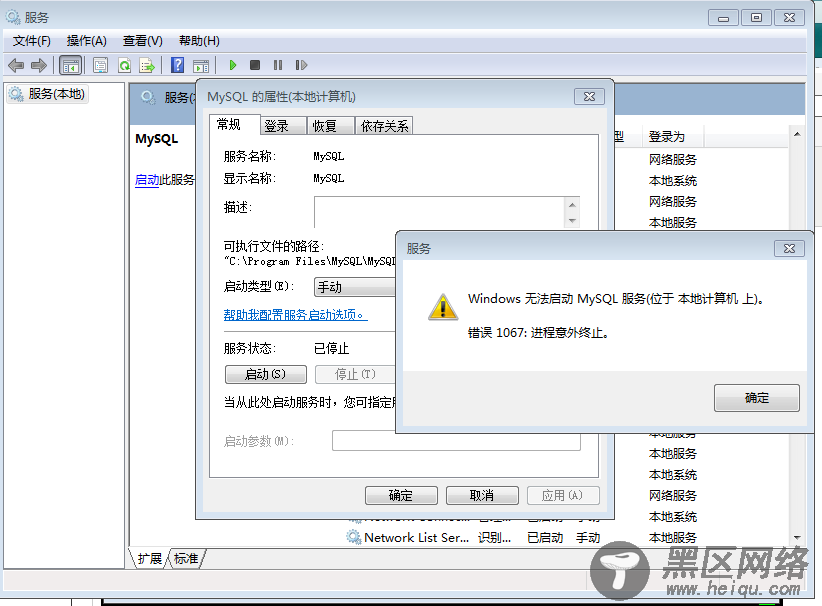Click services list scroll up arrow
Image resolution: width=822 pixels, height=606 pixels.
coord(797,134)
